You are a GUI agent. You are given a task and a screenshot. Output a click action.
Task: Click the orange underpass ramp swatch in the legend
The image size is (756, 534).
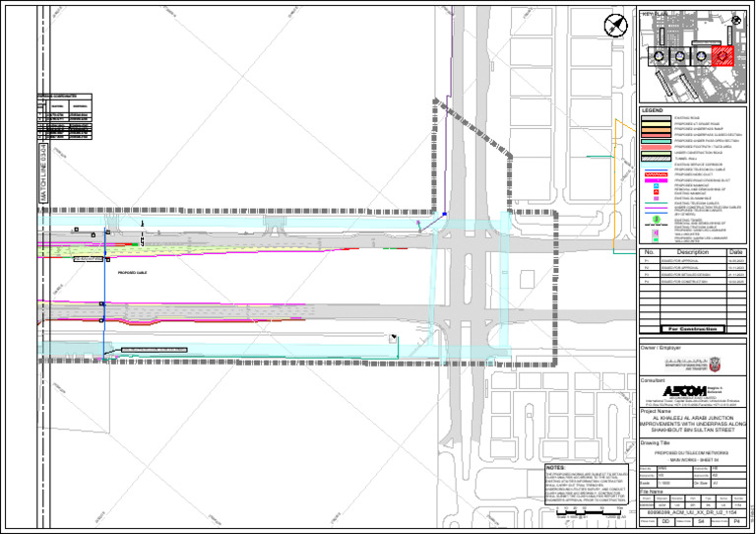tap(656, 129)
